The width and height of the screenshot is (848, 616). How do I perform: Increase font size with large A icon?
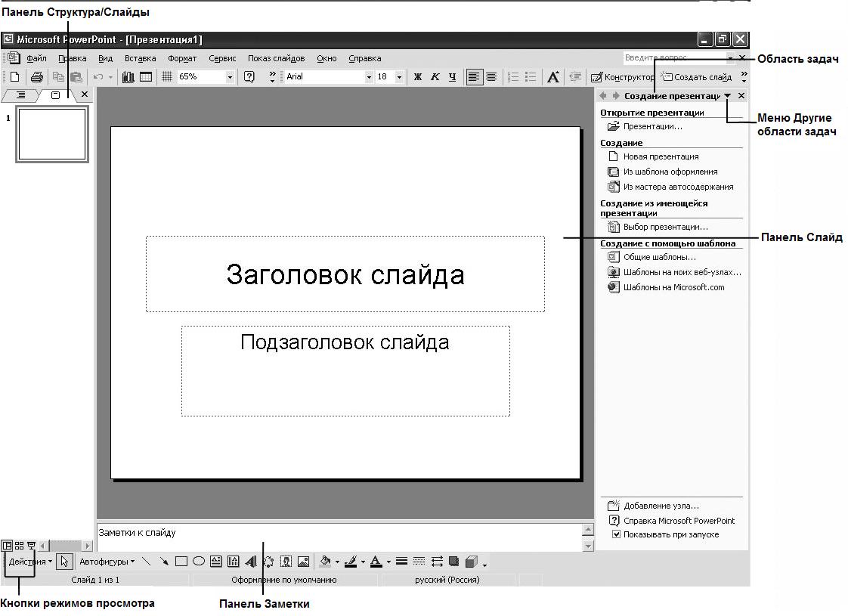click(552, 77)
